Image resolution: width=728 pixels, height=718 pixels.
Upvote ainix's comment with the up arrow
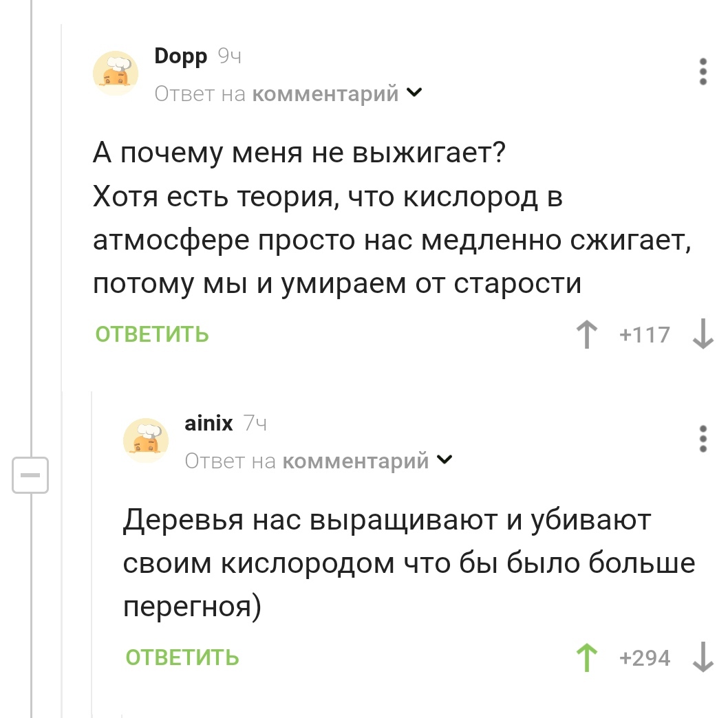586,657
